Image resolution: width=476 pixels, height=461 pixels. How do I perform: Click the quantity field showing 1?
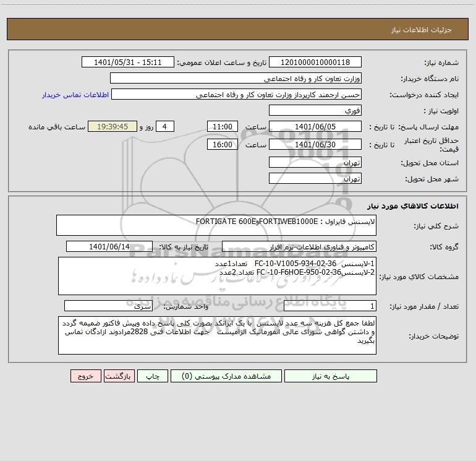click(x=330, y=306)
